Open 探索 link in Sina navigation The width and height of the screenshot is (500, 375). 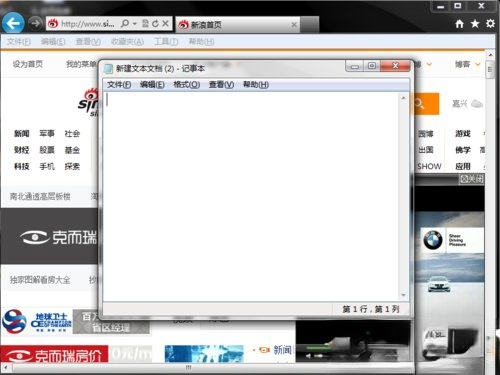pyautogui.click(x=72, y=166)
